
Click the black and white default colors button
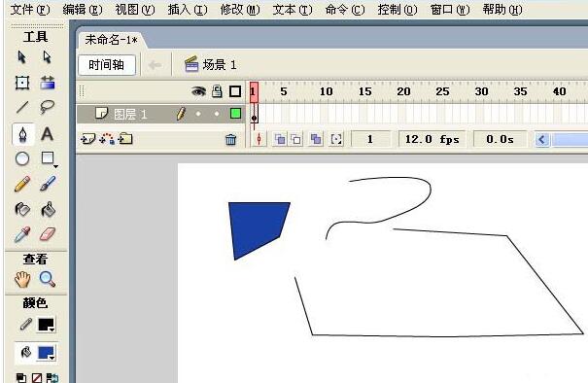tap(21, 378)
